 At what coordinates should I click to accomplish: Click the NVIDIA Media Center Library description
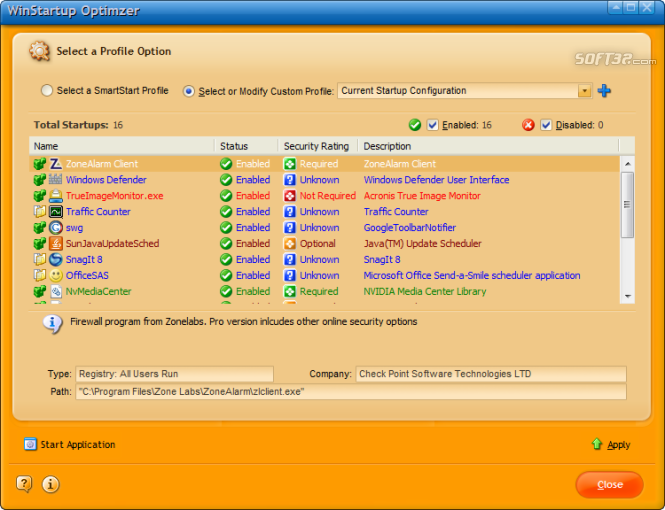point(425,291)
